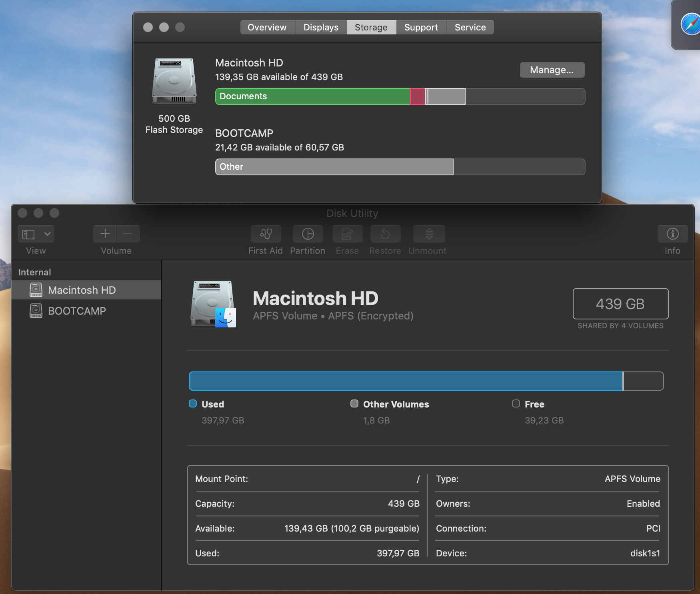Click the 'APFS Volume • APFS (Encrypted)' subtitle
The width and height of the screenshot is (700, 594).
click(x=333, y=316)
